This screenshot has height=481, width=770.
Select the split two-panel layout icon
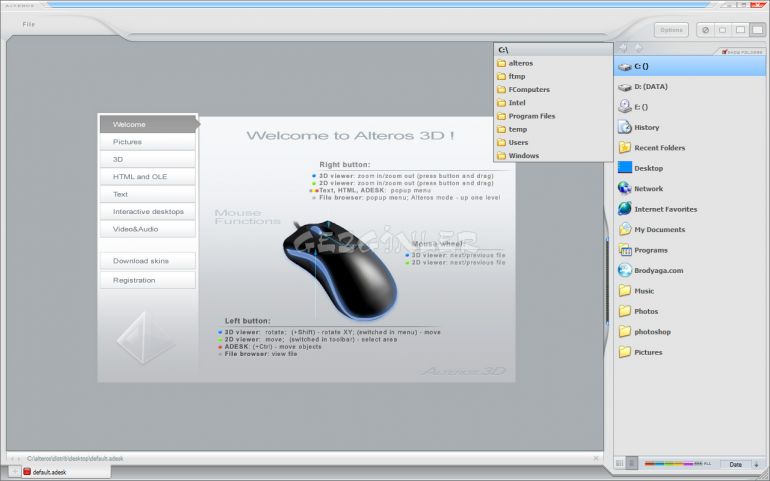(x=740, y=30)
